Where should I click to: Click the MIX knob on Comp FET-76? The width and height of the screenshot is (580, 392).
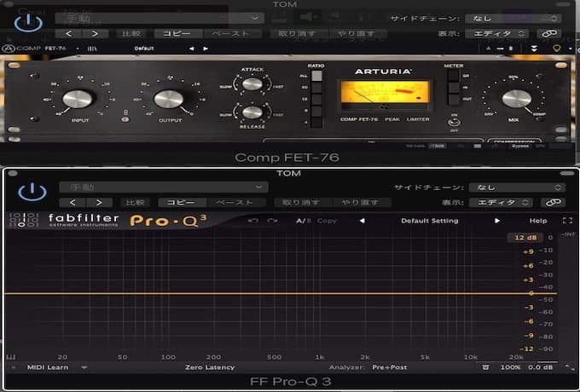(x=517, y=99)
